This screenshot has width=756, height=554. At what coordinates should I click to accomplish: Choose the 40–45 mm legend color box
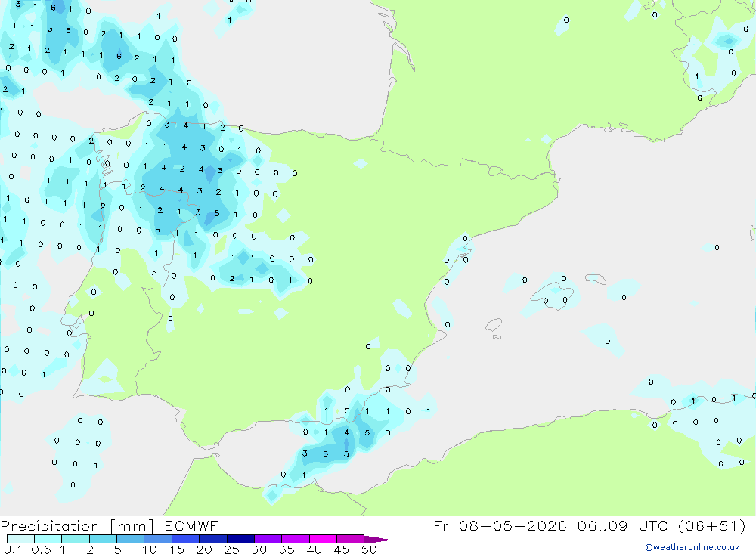pyautogui.click(x=323, y=539)
